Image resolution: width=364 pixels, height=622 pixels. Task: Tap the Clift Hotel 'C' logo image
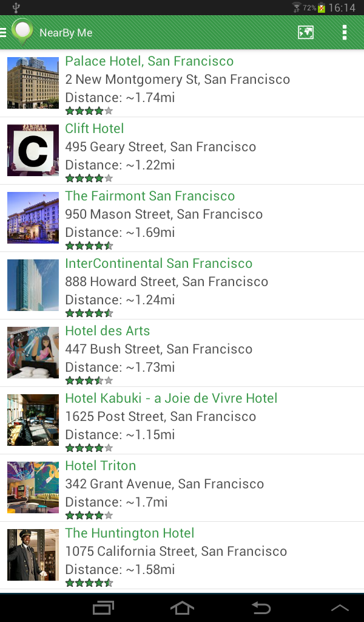pyautogui.click(x=33, y=151)
